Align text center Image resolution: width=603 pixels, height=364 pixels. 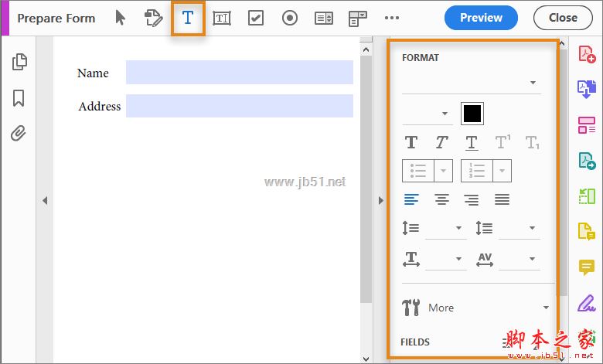(441, 199)
